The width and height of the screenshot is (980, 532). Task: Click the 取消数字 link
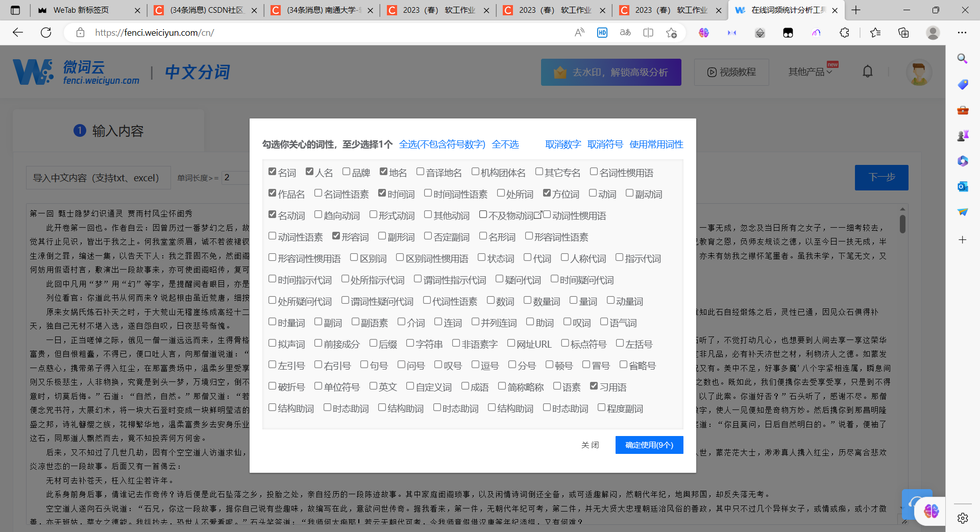pyautogui.click(x=563, y=144)
